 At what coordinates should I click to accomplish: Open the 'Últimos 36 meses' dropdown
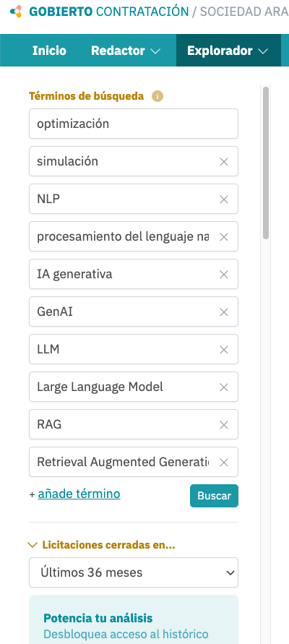click(x=134, y=572)
